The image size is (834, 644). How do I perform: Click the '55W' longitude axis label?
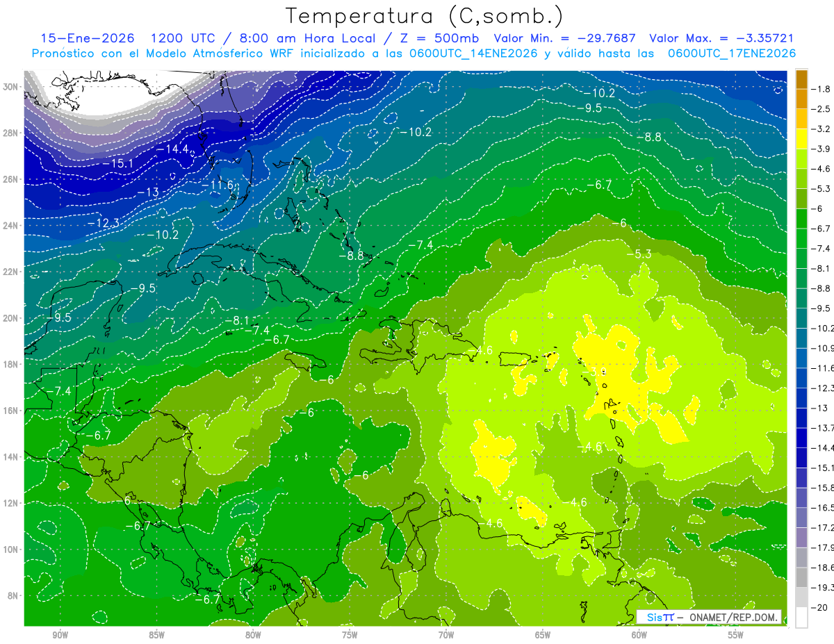736,635
